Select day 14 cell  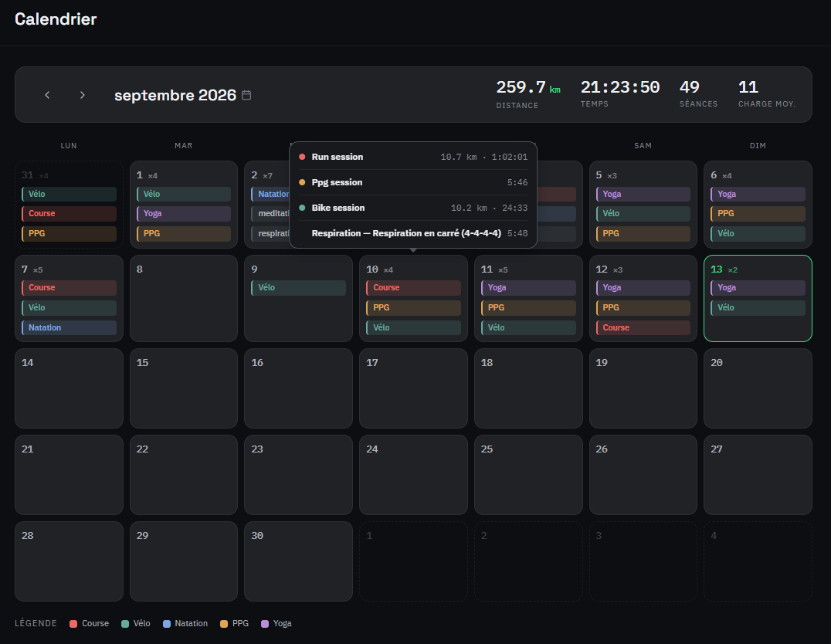(69, 388)
